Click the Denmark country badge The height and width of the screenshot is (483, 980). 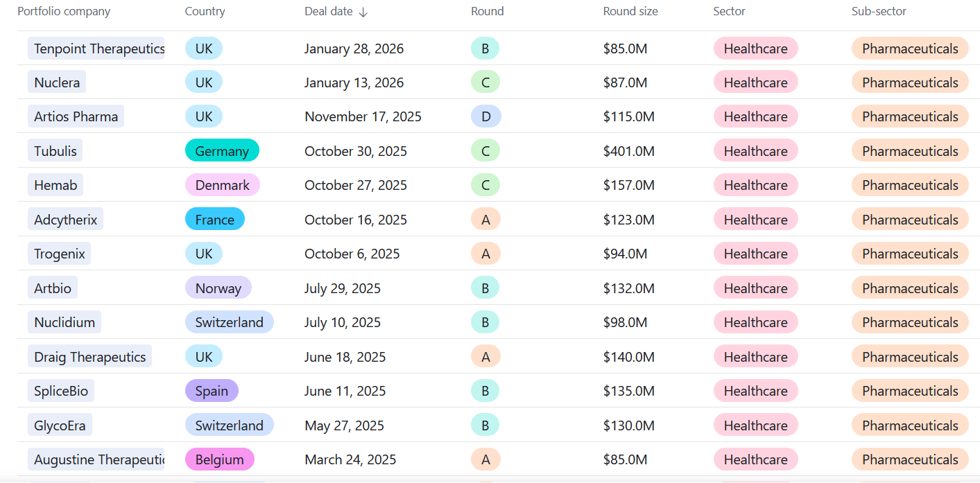pyautogui.click(x=222, y=185)
